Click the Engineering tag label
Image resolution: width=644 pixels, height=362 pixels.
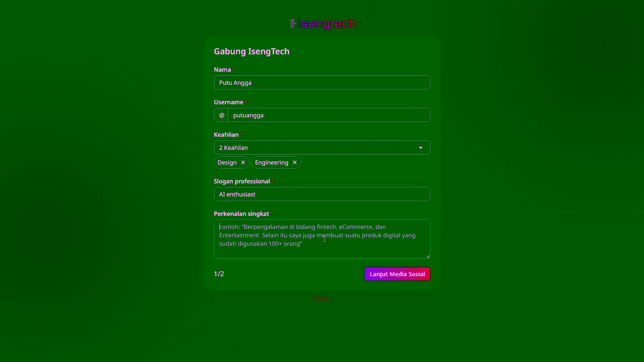coord(272,163)
